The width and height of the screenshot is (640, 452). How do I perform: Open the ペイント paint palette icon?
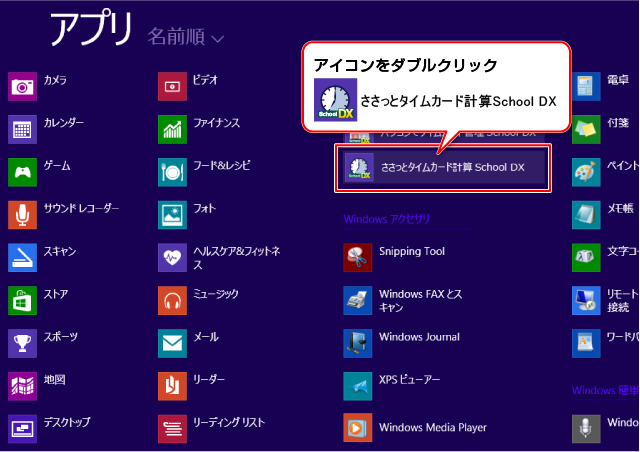point(586,172)
